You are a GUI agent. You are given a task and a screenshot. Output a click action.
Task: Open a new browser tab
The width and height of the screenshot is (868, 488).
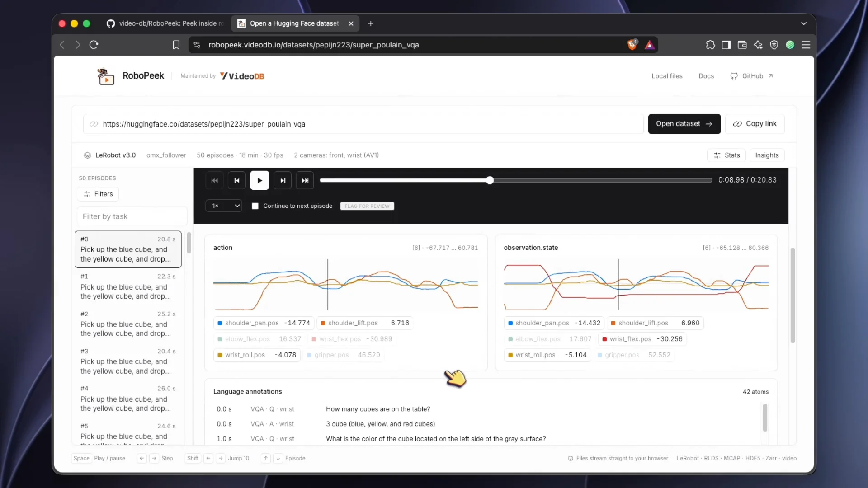coord(371,23)
